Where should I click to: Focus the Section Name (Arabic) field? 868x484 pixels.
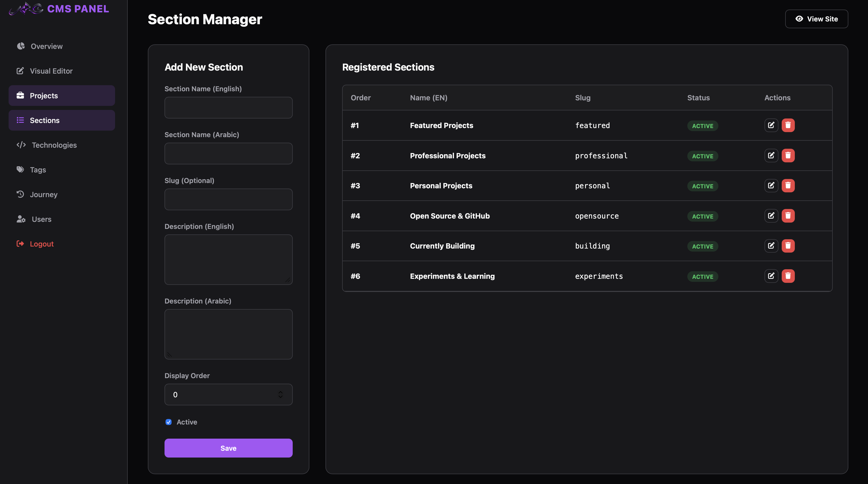pos(228,154)
